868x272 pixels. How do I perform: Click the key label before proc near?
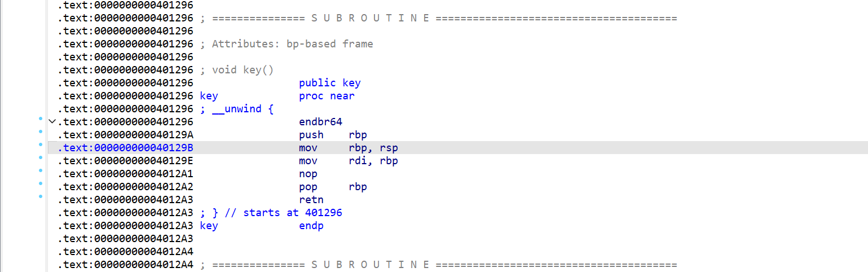tap(209, 96)
